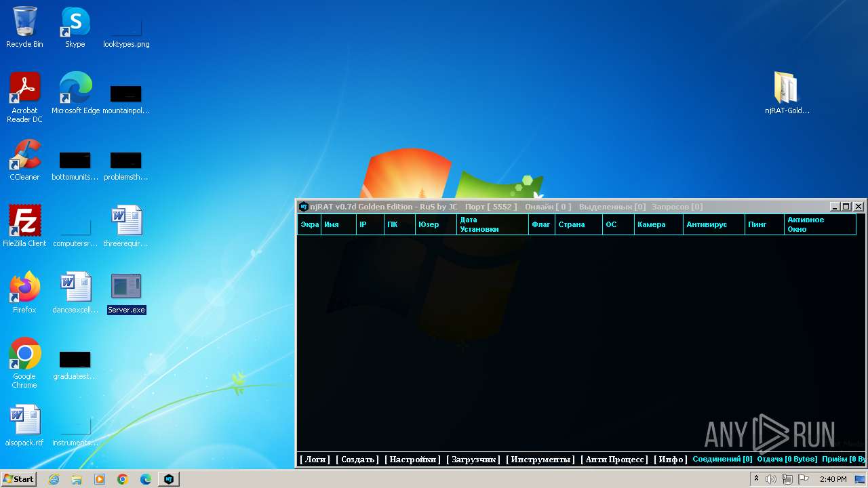Sort by the Дата Установки column header
868x488 pixels.
[x=492, y=224]
